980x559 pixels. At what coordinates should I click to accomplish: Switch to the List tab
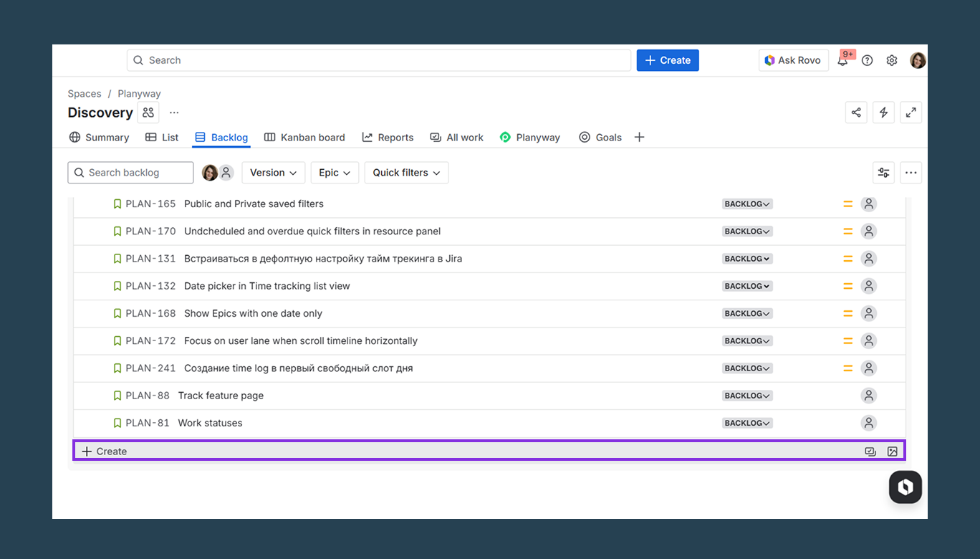tap(162, 138)
